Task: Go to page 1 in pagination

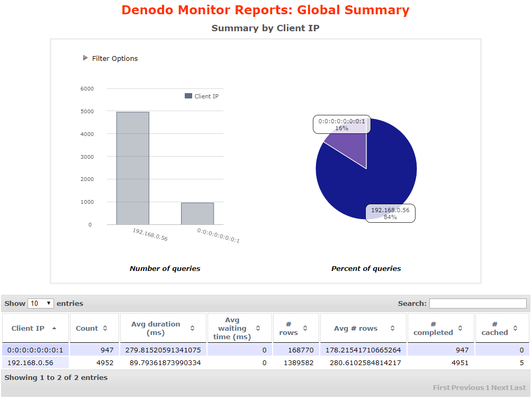Action: click(x=487, y=387)
